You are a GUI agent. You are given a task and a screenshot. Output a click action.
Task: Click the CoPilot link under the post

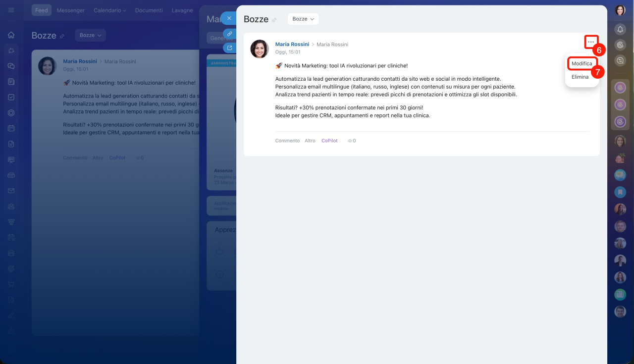click(329, 141)
